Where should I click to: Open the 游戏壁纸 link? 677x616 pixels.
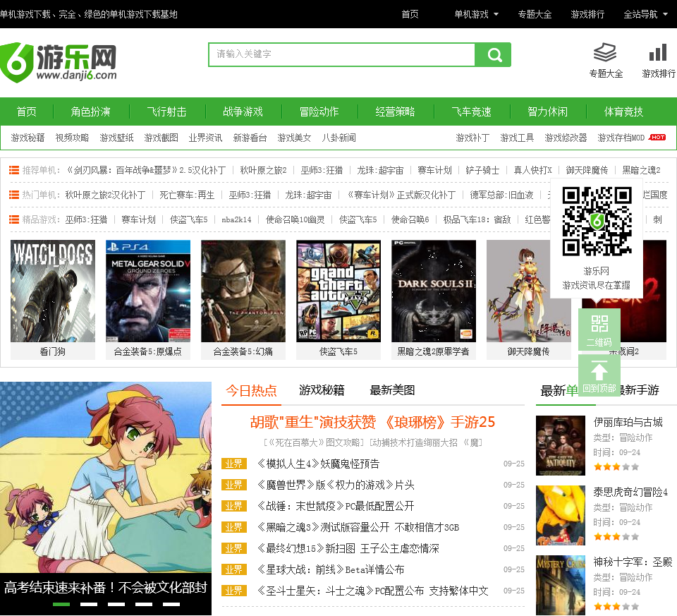(116, 138)
